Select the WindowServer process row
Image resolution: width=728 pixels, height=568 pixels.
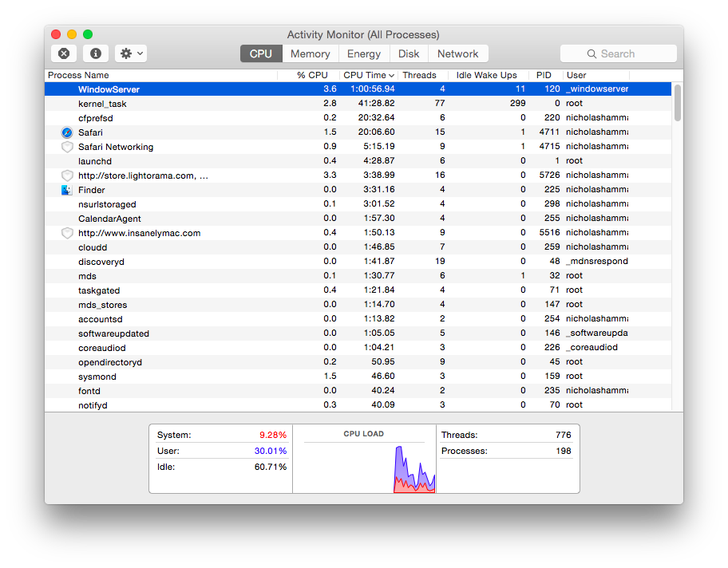358,89
